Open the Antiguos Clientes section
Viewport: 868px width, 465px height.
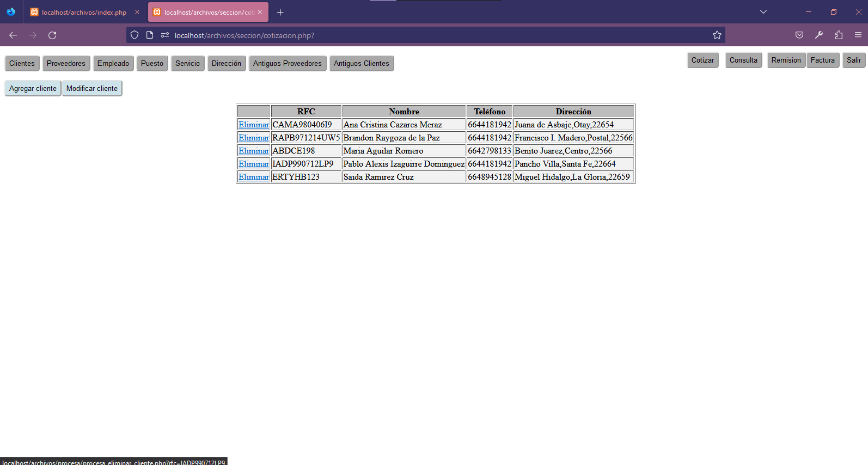(x=361, y=64)
